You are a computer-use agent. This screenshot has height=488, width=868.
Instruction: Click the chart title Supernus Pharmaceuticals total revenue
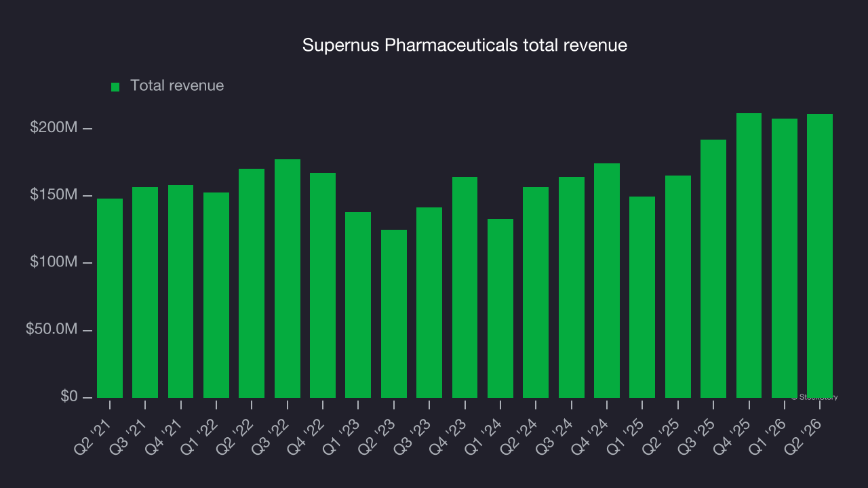(x=465, y=45)
